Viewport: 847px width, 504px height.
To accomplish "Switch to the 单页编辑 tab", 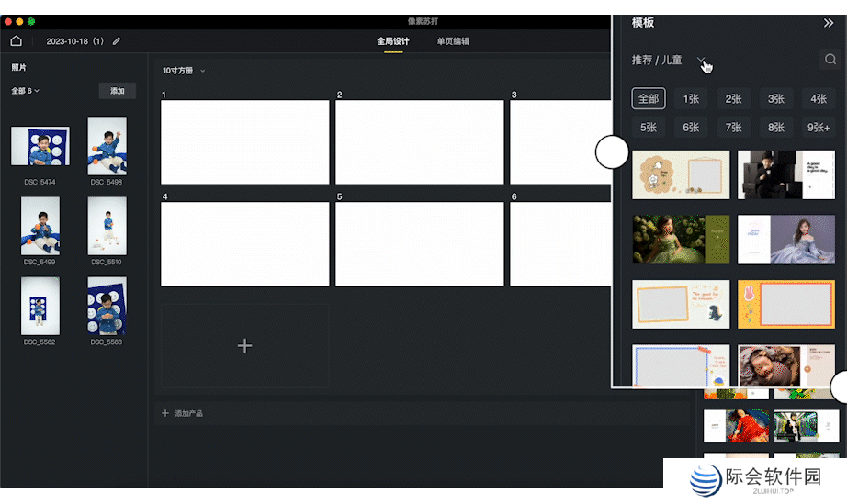I will (453, 41).
